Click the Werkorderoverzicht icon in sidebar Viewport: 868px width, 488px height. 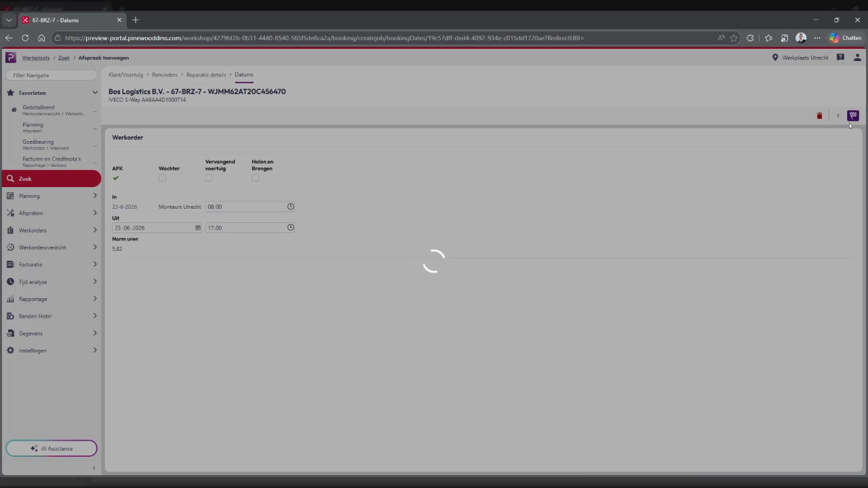pyautogui.click(x=10, y=247)
